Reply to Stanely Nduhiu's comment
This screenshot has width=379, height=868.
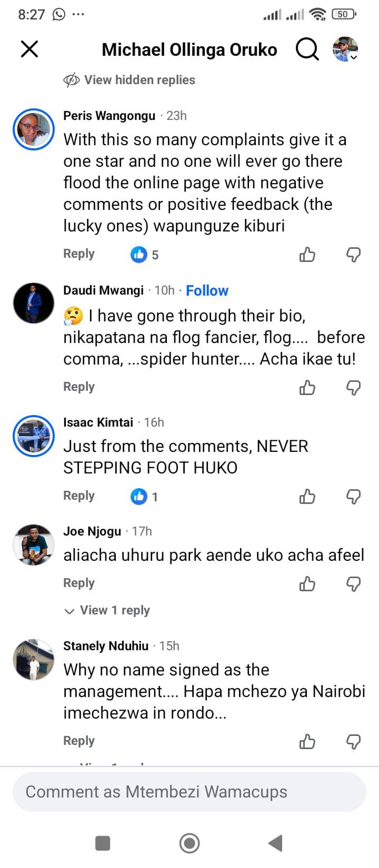79,741
